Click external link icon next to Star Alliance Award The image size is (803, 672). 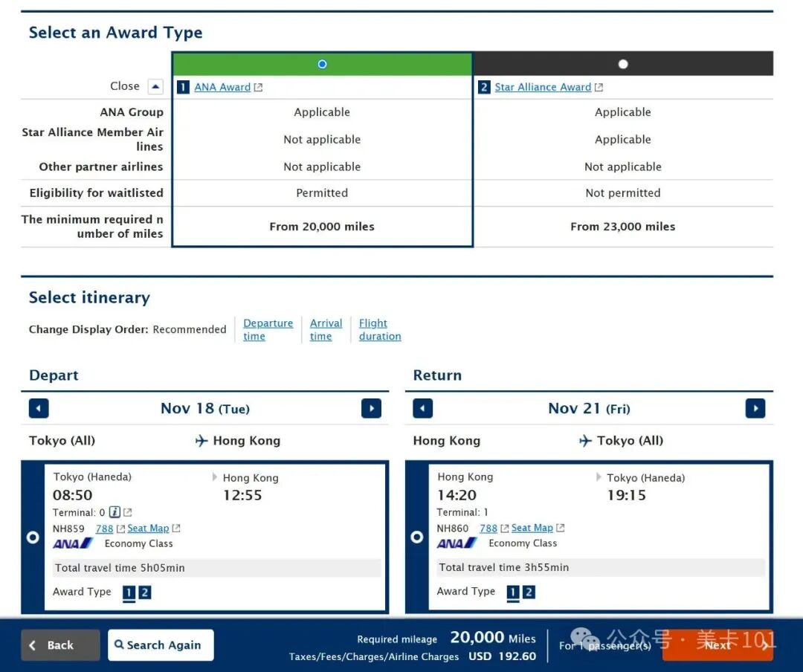pos(598,88)
